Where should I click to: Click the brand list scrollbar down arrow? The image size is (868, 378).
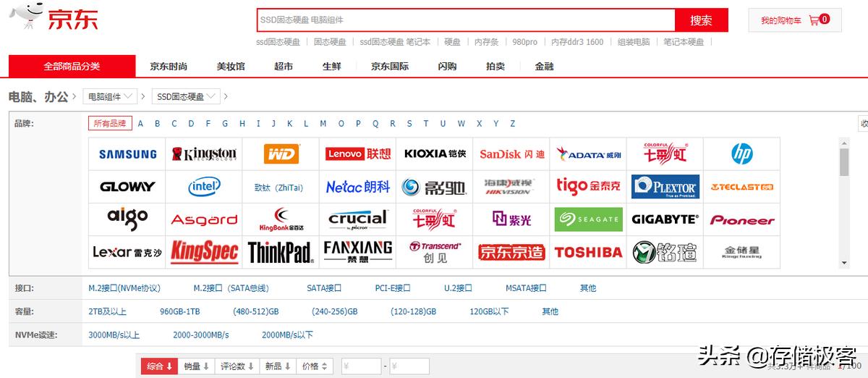(x=844, y=263)
